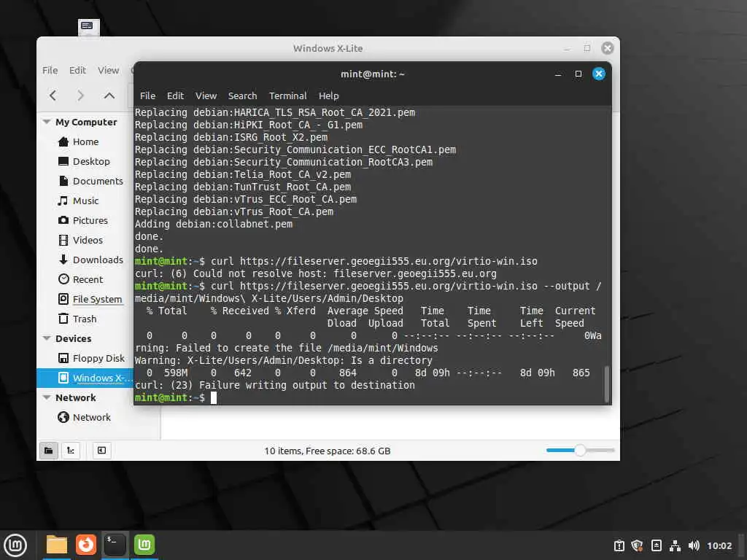Go up to the parent folder
Image resolution: width=747 pixels, height=560 pixels.
point(109,96)
